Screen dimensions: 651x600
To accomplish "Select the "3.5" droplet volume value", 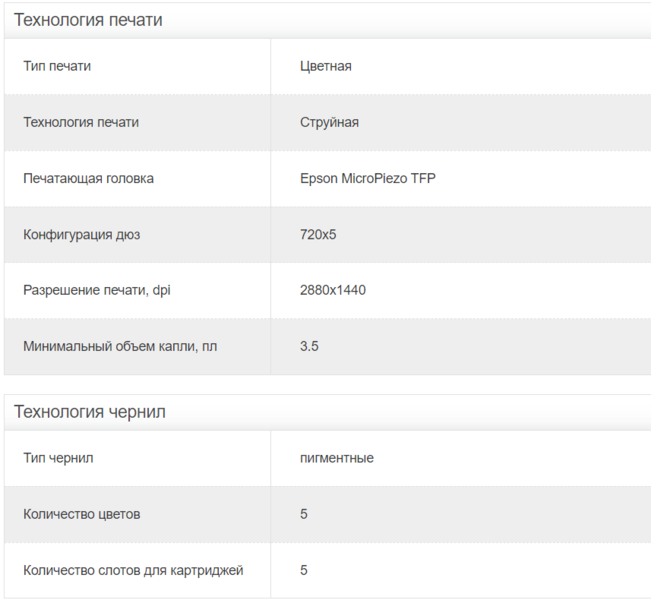I will 309,346.
